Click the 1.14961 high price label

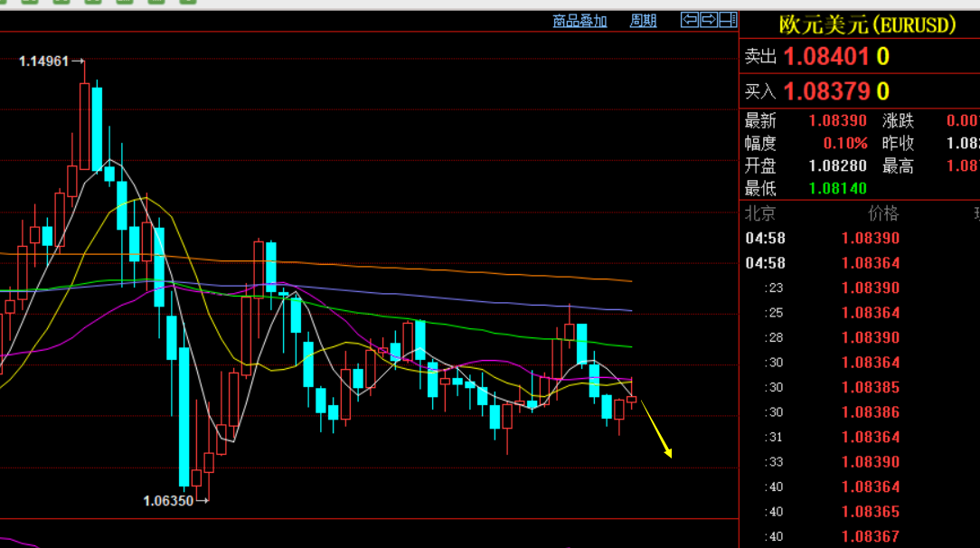(x=43, y=61)
